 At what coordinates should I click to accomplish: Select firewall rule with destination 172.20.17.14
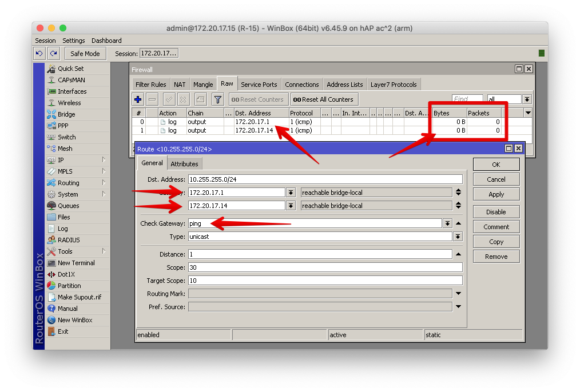point(332,130)
